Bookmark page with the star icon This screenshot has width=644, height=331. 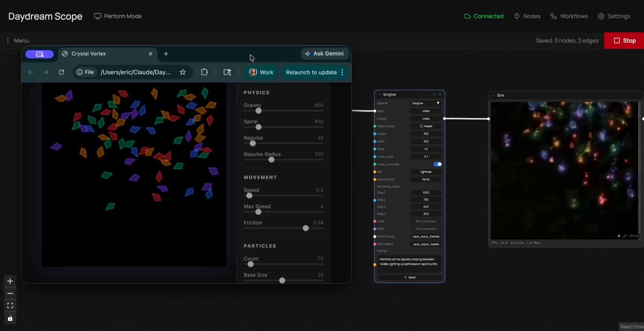(182, 72)
